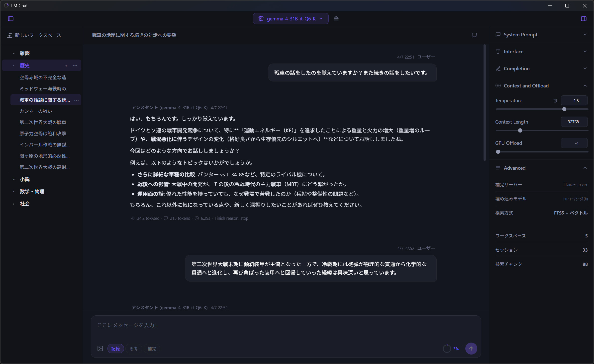Reset Temperature with the trash icon
The image size is (594, 364).
point(555,101)
